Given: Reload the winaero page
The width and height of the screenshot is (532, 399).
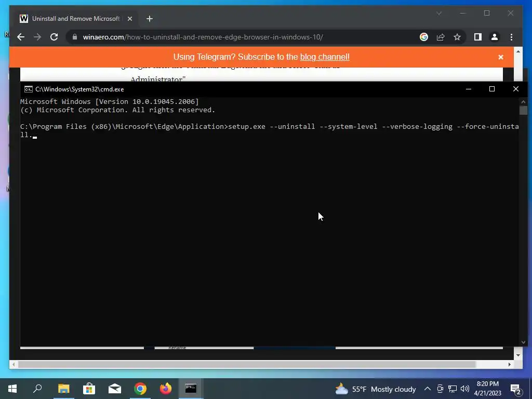Looking at the screenshot, I should click(54, 37).
